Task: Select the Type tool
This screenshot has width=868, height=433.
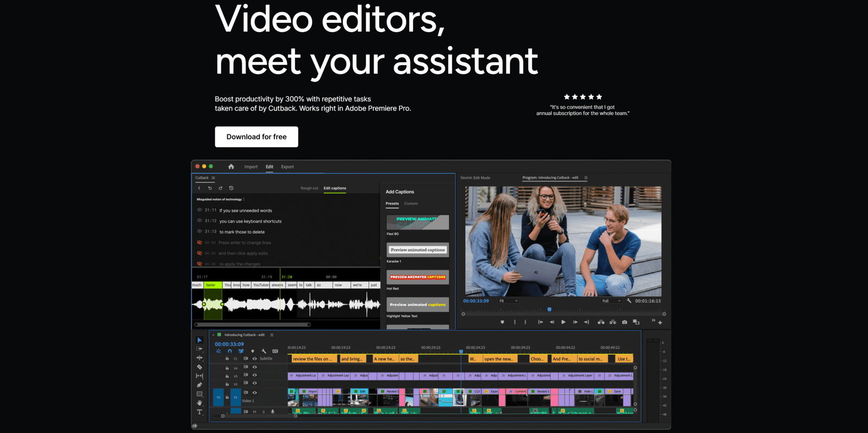Action: coord(199,412)
